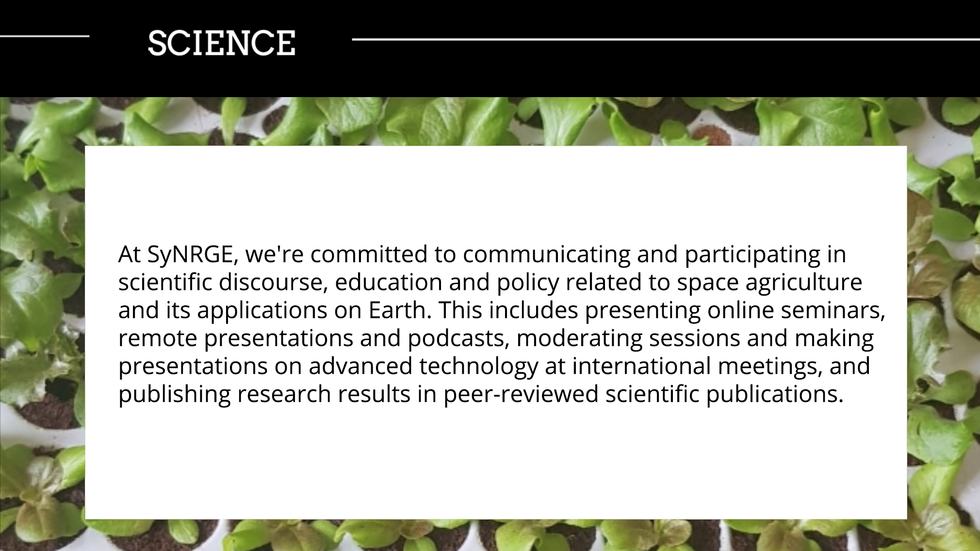The image size is (980, 551).
Task: Select the long white line right of SCIENCE
Action: point(666,39)
